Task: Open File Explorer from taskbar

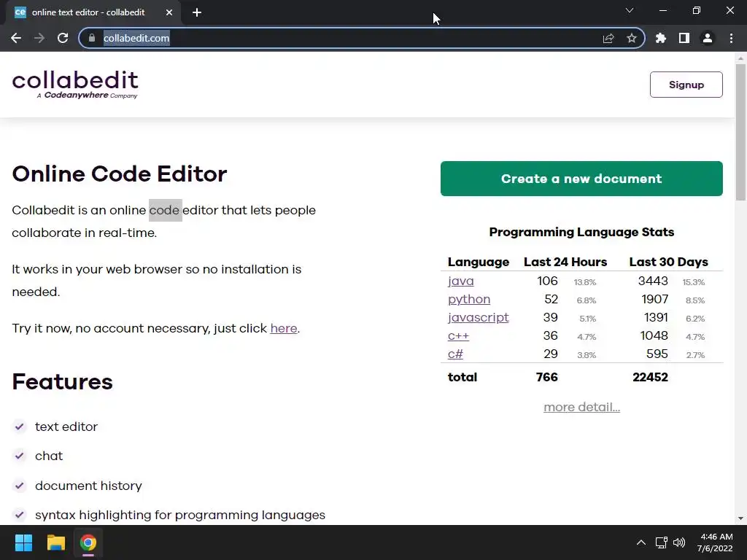Action: [55, 542]
